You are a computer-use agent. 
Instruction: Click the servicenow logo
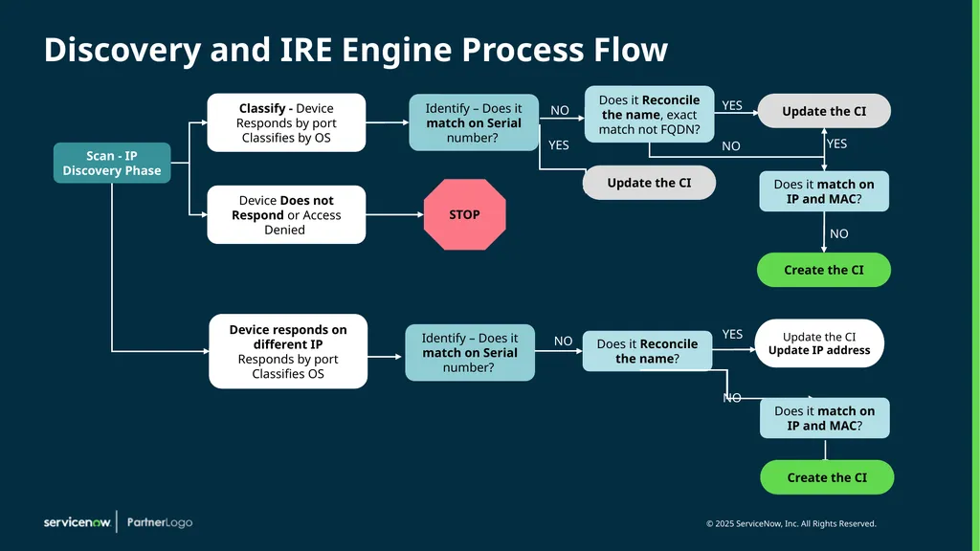(78, 522)
